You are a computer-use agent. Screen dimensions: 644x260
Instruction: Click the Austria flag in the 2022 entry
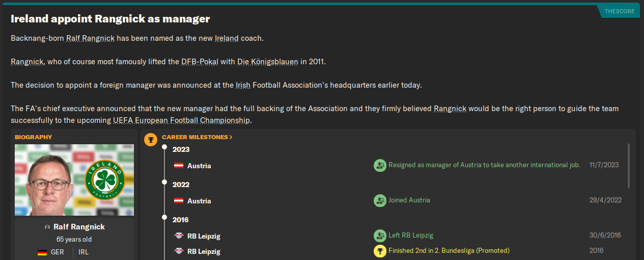point(179,201)
